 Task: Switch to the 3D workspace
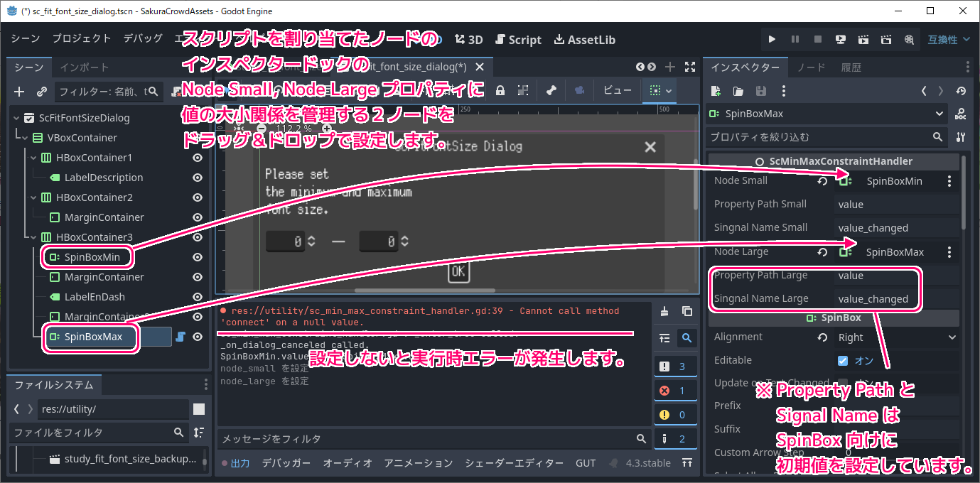pyautogui.click(x=469, y=40)
